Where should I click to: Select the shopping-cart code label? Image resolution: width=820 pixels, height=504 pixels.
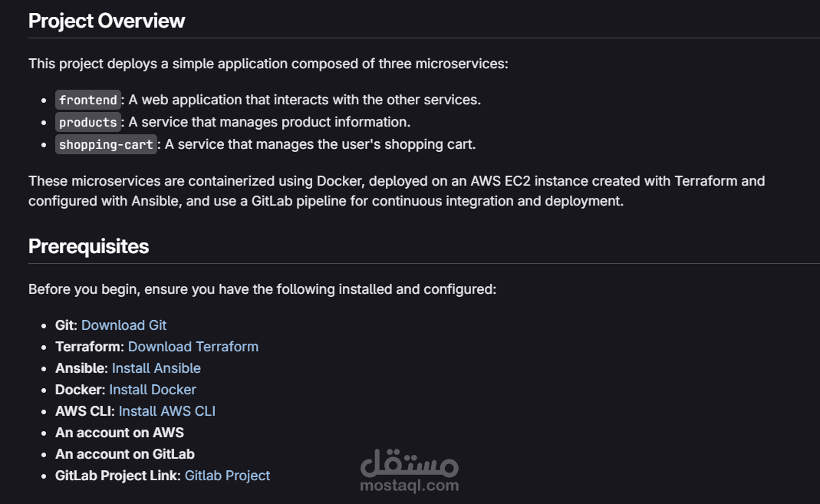click(106, 145)
